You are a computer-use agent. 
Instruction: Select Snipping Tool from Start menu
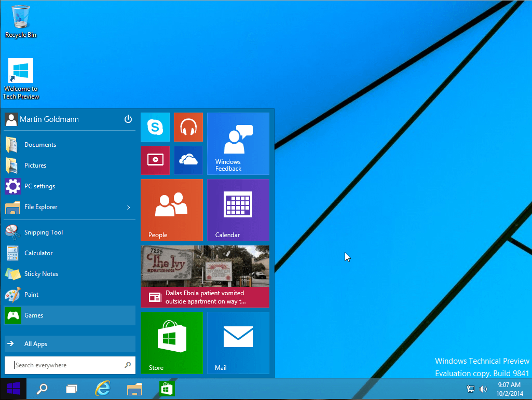coord(44,232)
